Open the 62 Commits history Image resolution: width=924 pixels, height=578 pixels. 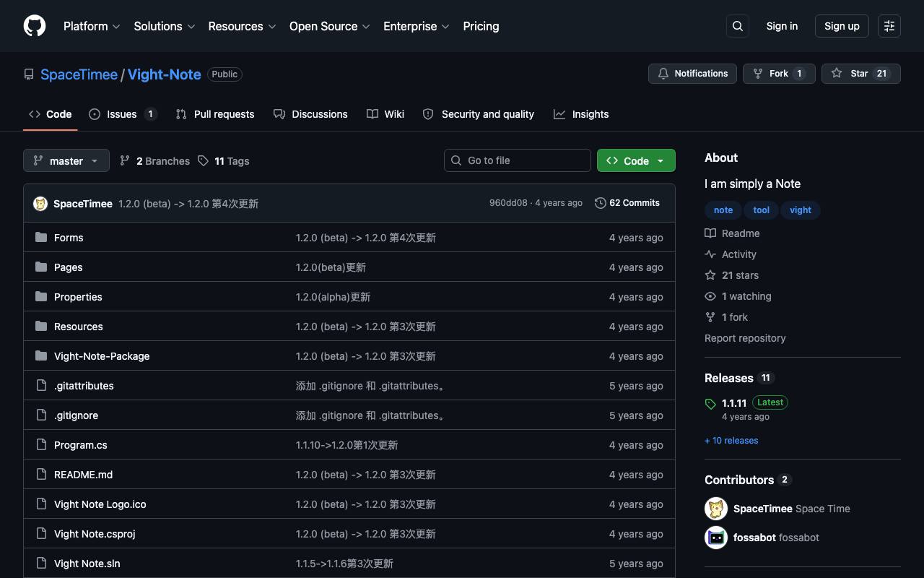point(627,203)
